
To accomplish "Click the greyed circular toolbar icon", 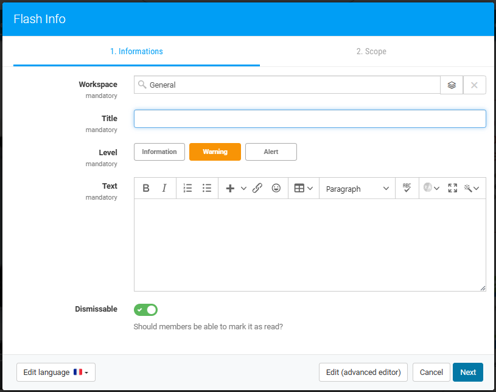I will (x=427, y=187).
